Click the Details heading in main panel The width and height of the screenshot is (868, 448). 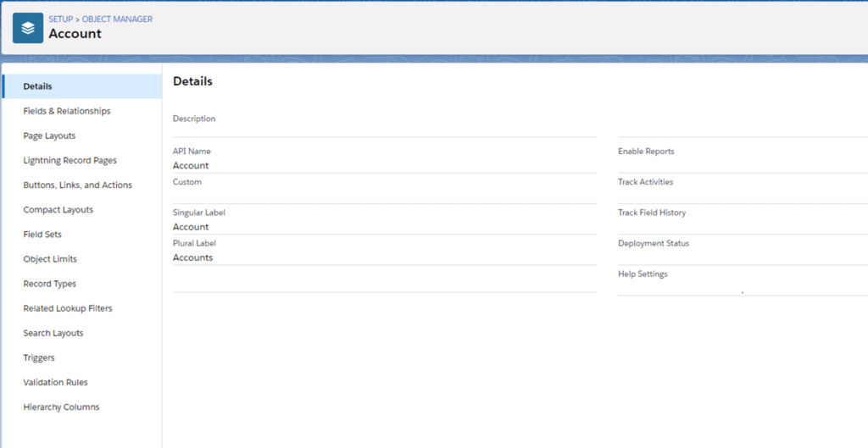(192, 81)
